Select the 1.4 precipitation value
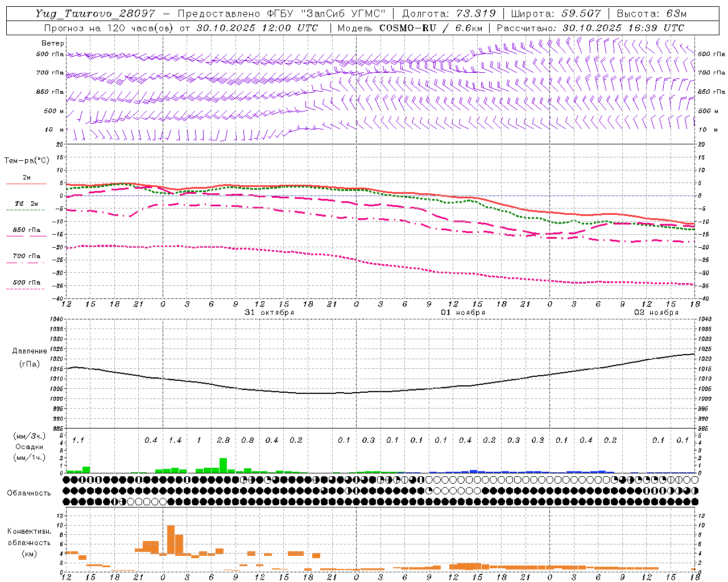The height and width of the screenshot is (582, 728). point(175,440)
